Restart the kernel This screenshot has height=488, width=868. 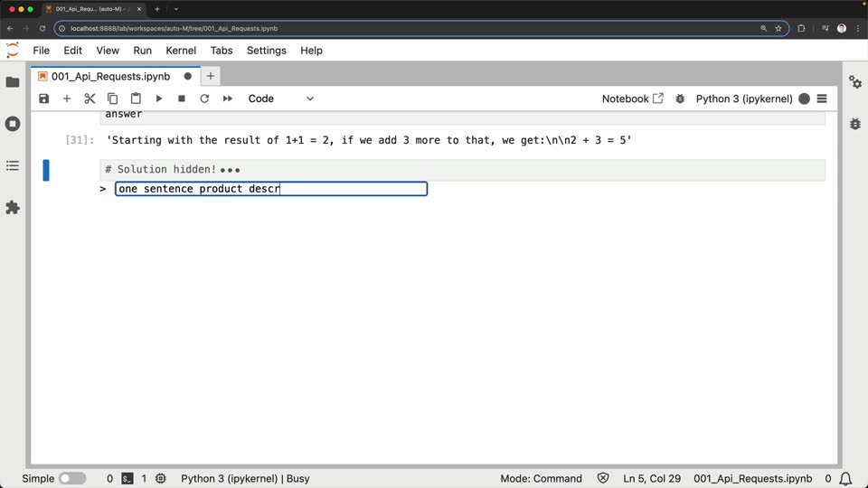point(204,99)
